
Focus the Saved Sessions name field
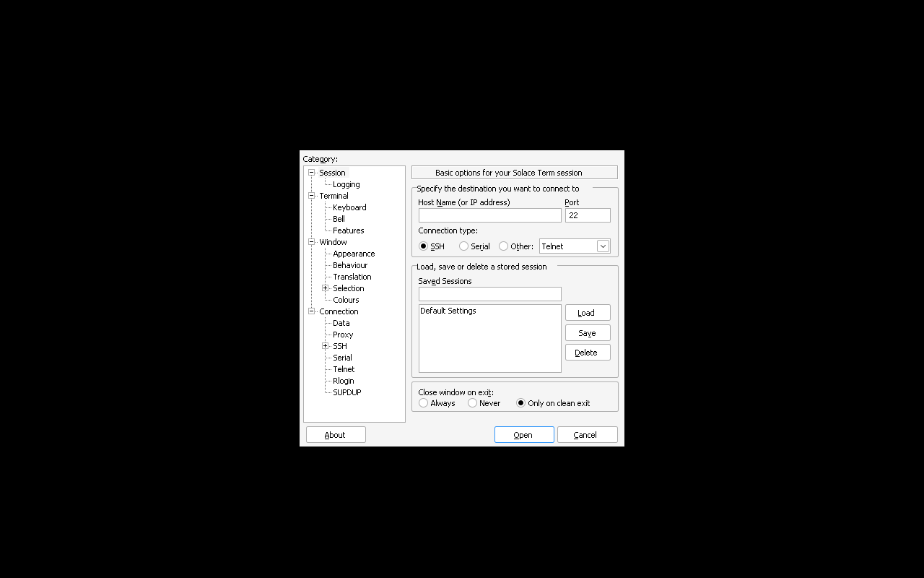[x=490, y=294]
